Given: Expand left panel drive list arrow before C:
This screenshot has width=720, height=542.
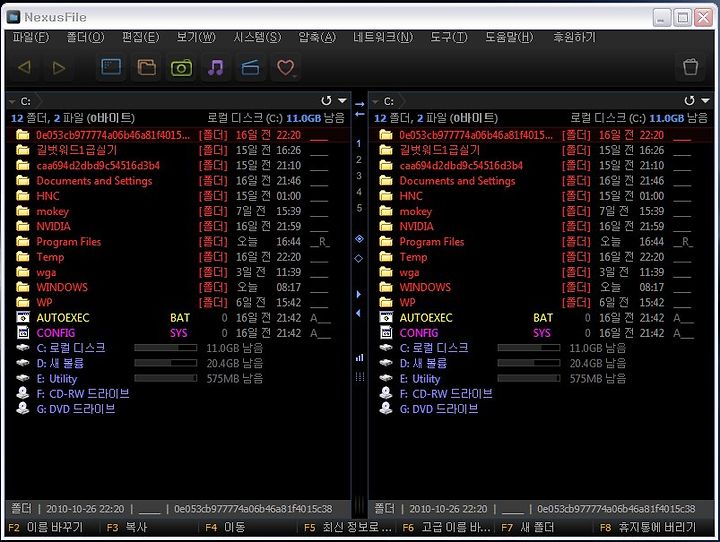Looking at the screenshot, I should (12, 101).
